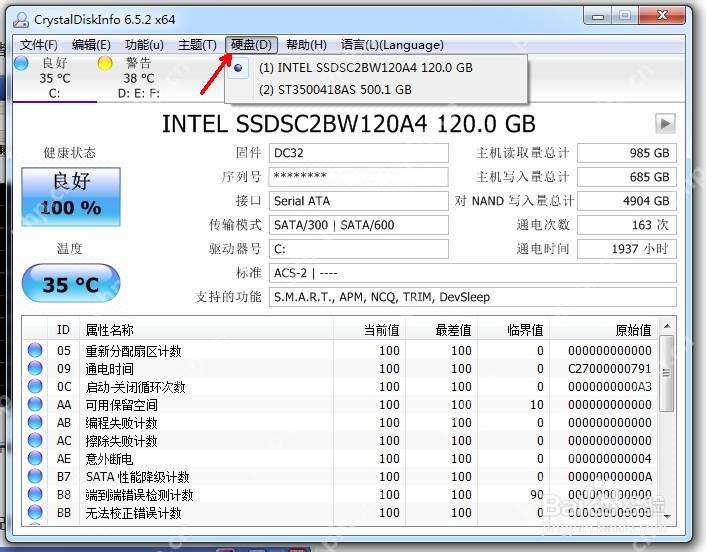Click the attribute list scrollbar thumb
The width and height of the screenshot is (706, 552).
coord(667,373)
